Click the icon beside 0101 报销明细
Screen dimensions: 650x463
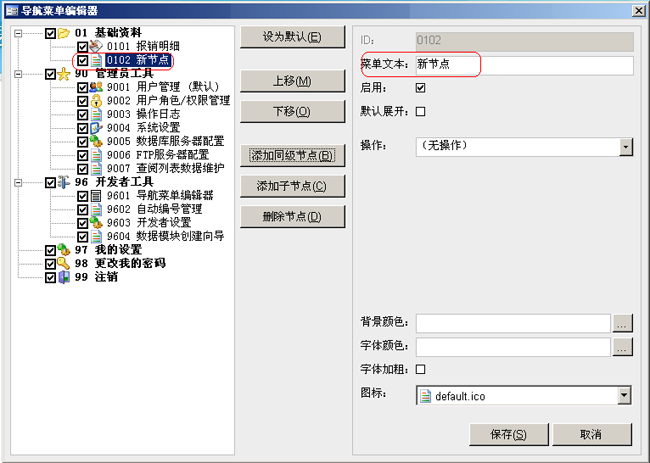[x=96, y=46]
